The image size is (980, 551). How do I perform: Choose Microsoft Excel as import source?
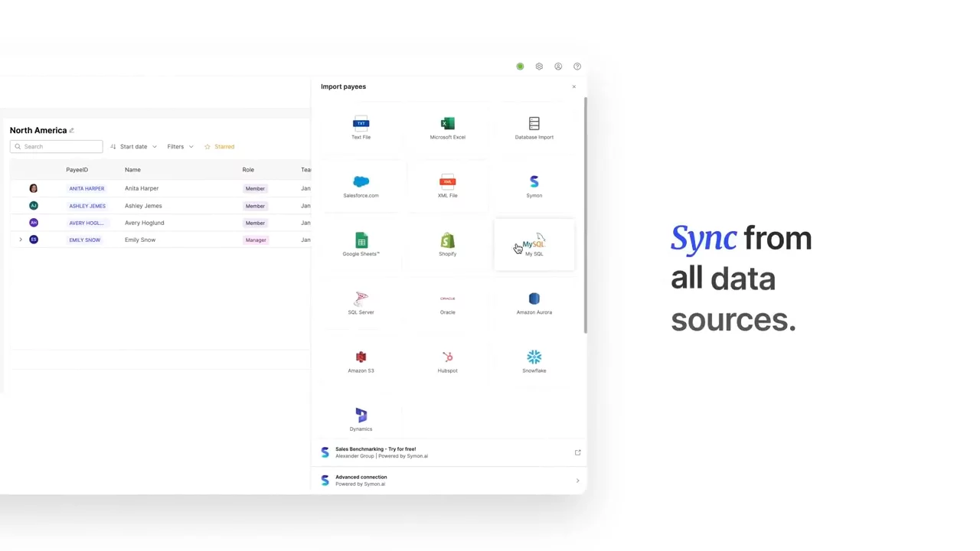447,127
